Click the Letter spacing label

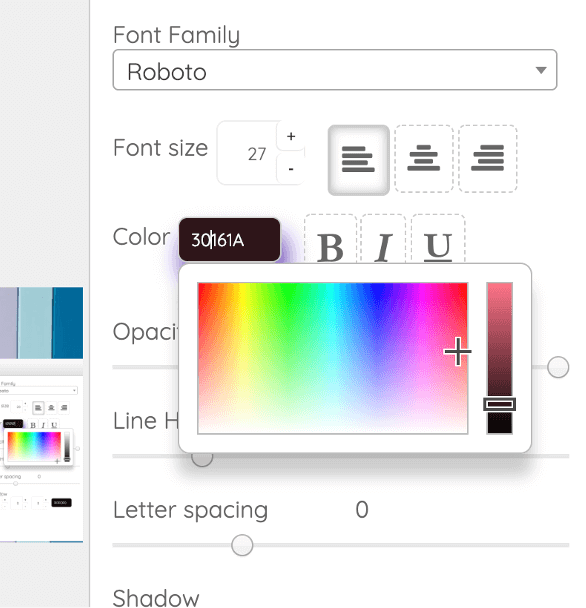click(x=190, y=510)
